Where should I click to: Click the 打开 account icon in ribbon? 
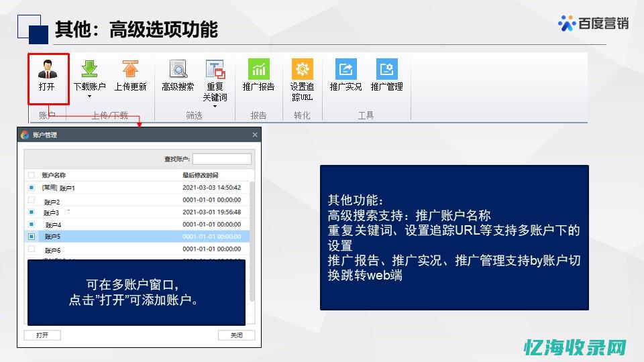coord(47,70)
